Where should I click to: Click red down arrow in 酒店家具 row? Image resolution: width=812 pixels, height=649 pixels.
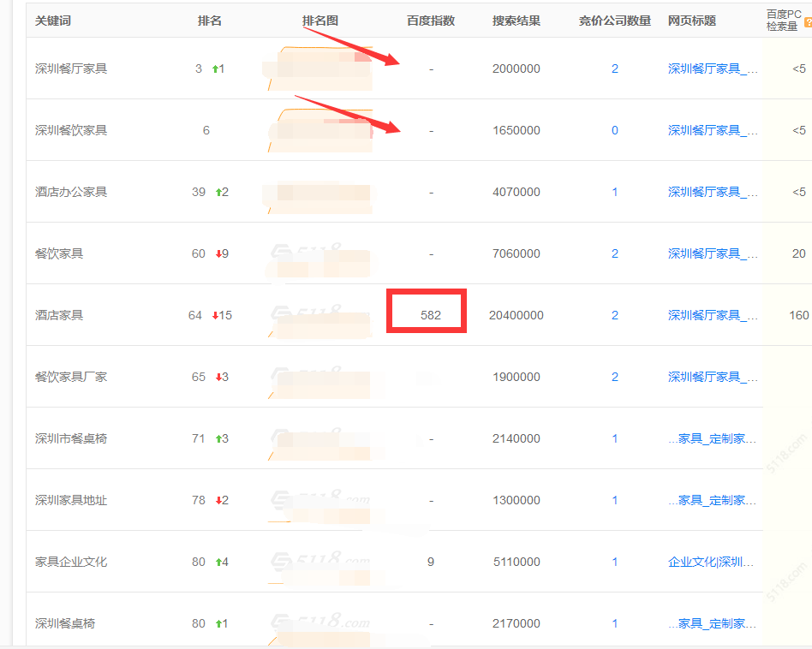[x=216, y=316]
